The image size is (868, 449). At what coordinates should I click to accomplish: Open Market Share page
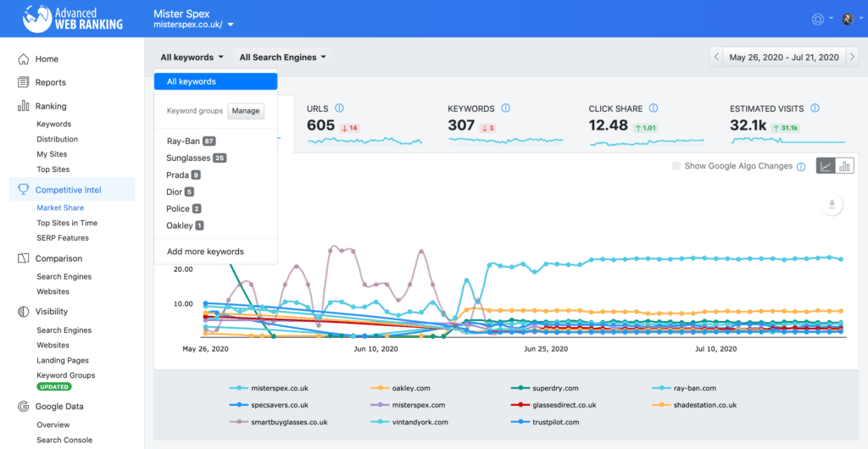[x=60, y=208]
